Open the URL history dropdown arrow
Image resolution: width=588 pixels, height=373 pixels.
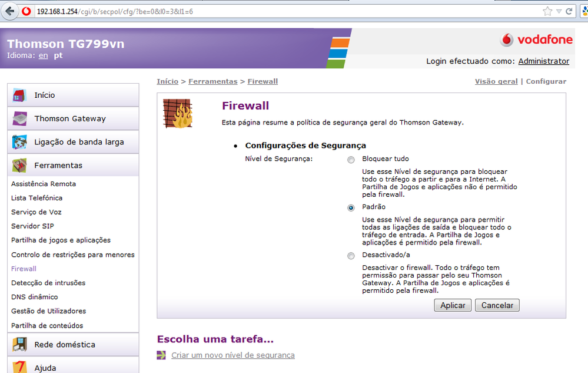[559, 11]
